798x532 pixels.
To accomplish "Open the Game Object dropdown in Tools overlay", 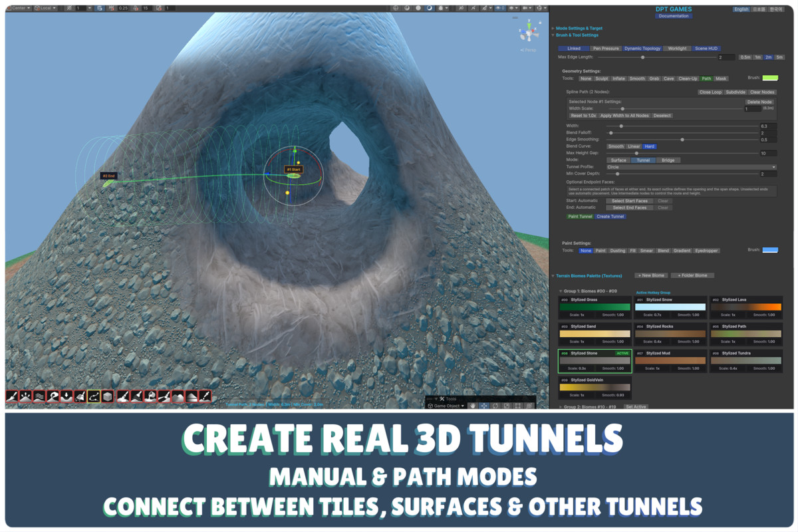I will point(446,406).
